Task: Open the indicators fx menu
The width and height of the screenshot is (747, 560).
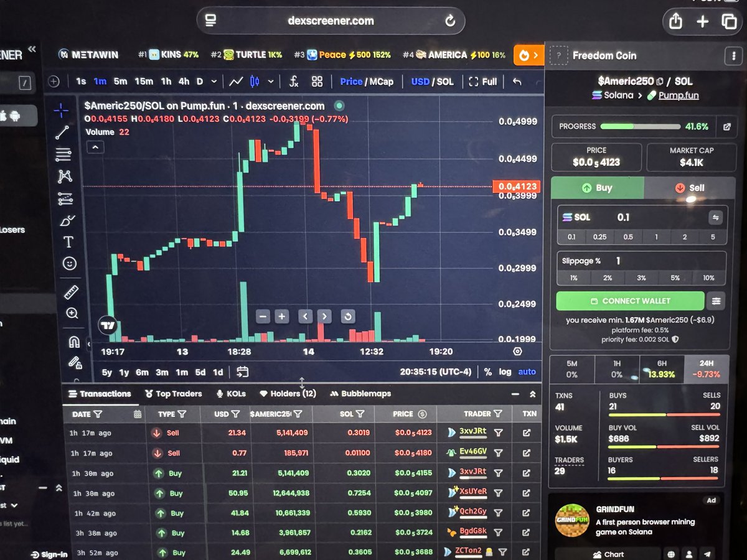Action: [x=294, y=82]
